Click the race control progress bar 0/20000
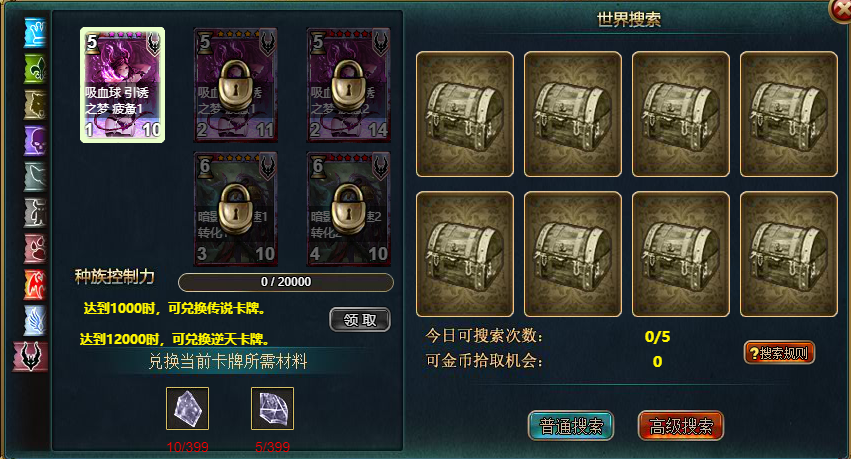This screenshot has width=851, height=459. [x=286, y=282]
